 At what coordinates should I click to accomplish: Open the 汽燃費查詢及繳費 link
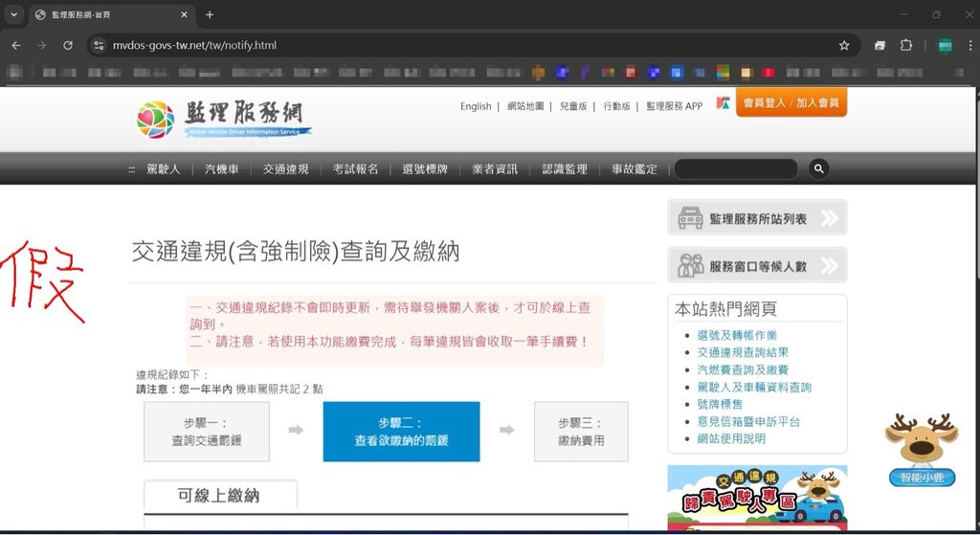[x=743, y=369]
